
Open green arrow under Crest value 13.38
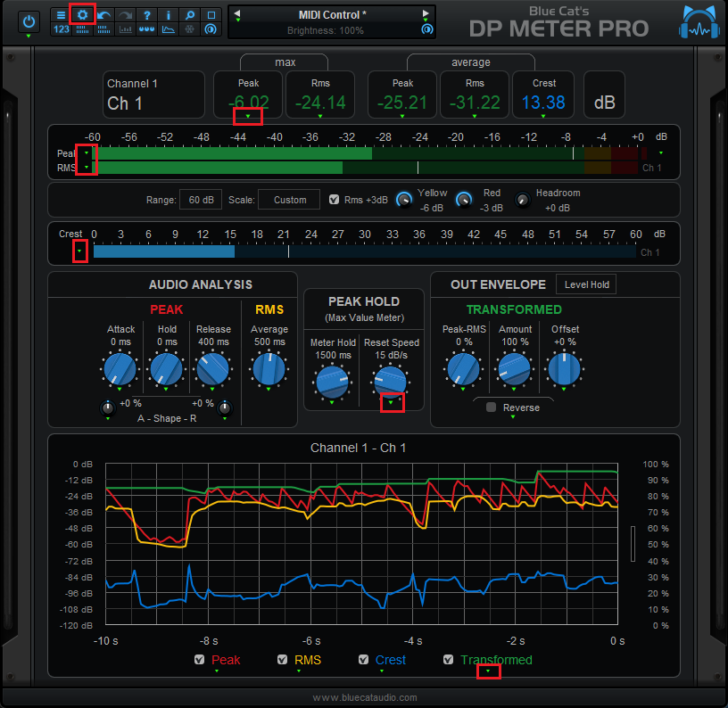coord(543,116)
